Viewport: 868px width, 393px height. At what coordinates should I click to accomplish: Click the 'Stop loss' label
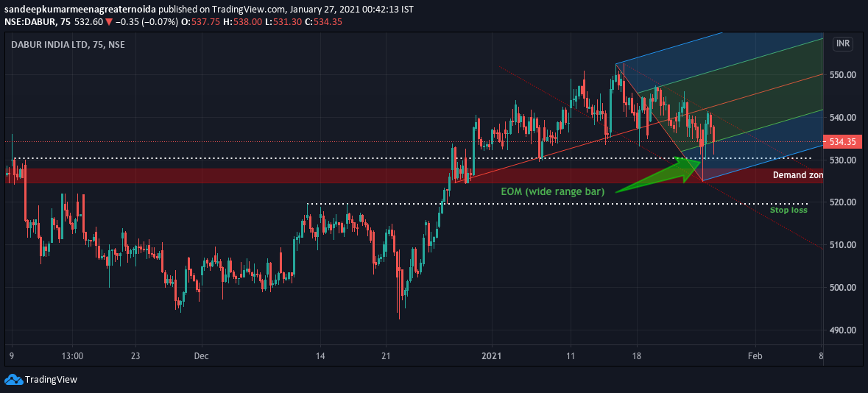(788, 210)
